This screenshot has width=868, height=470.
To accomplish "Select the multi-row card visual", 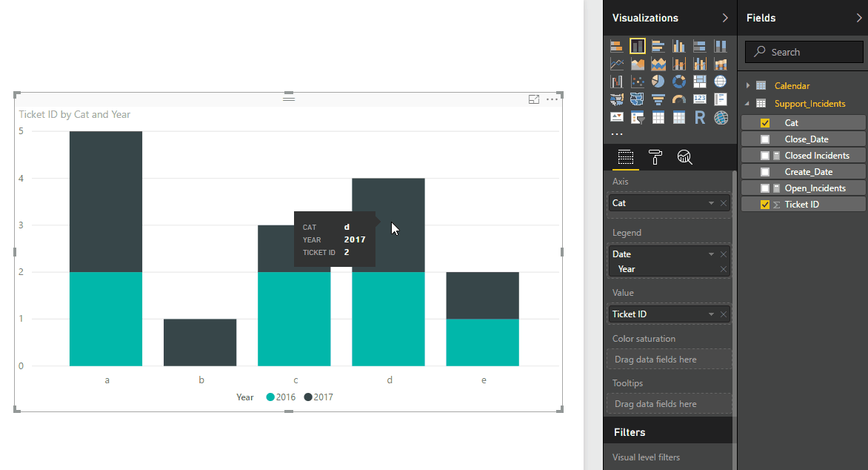I will tap(720, 99).
